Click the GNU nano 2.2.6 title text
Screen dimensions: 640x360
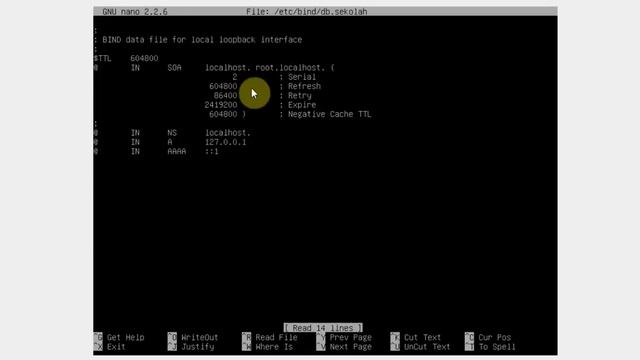pyautogui.click(x=135, y=12)
